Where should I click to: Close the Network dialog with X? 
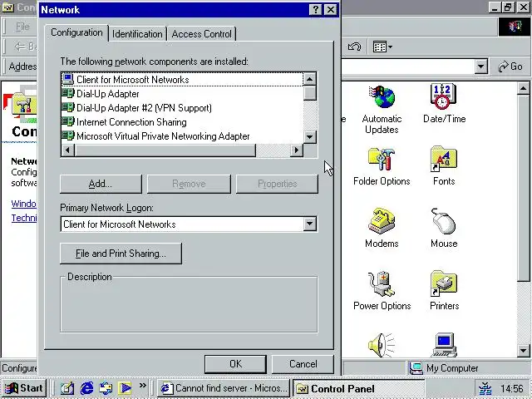click(331, 9)
